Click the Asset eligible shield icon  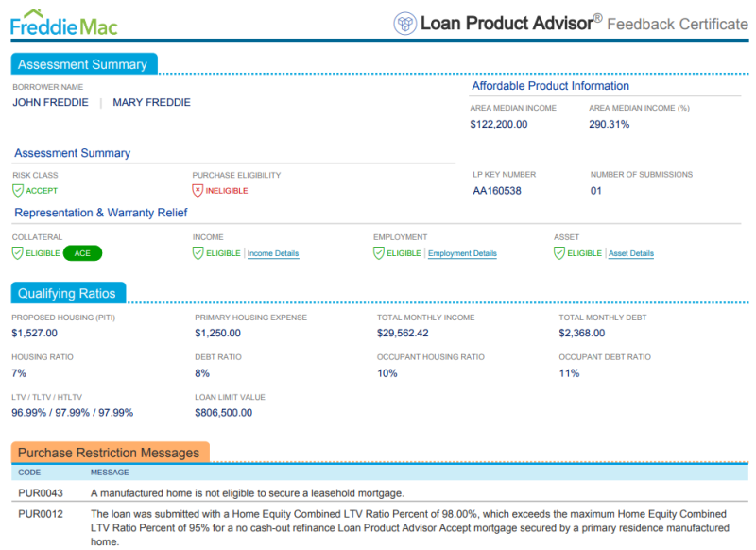click(x=559, y=253)
